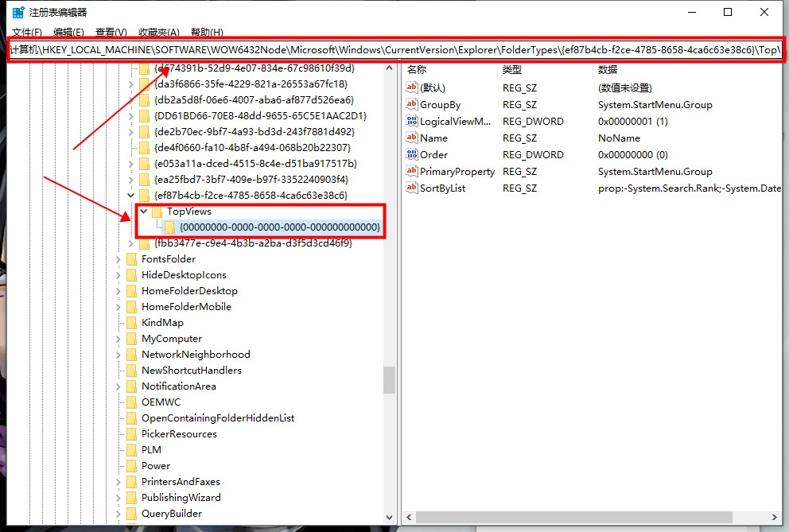Select the HideDesktopIcons key
Screen dimensions: 789x532
(x=184, y=274)
